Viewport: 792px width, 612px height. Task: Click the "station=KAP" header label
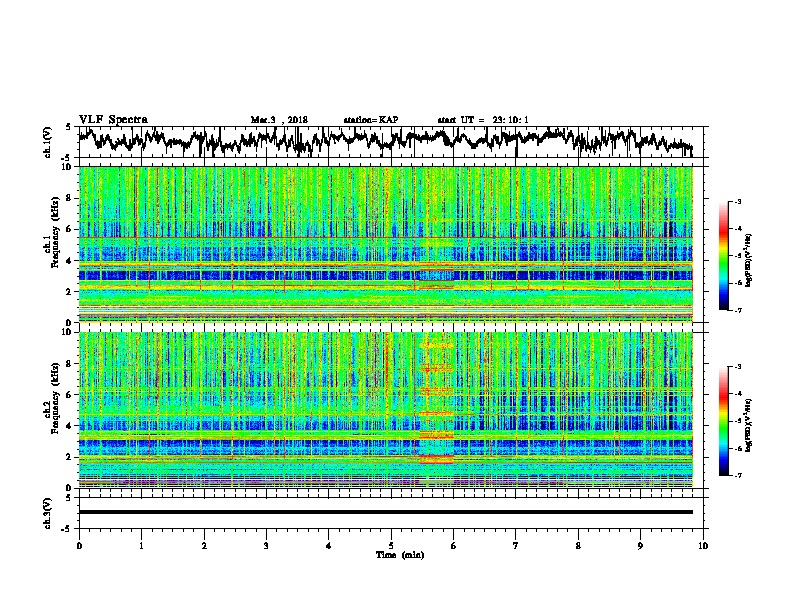click(371, 120)
